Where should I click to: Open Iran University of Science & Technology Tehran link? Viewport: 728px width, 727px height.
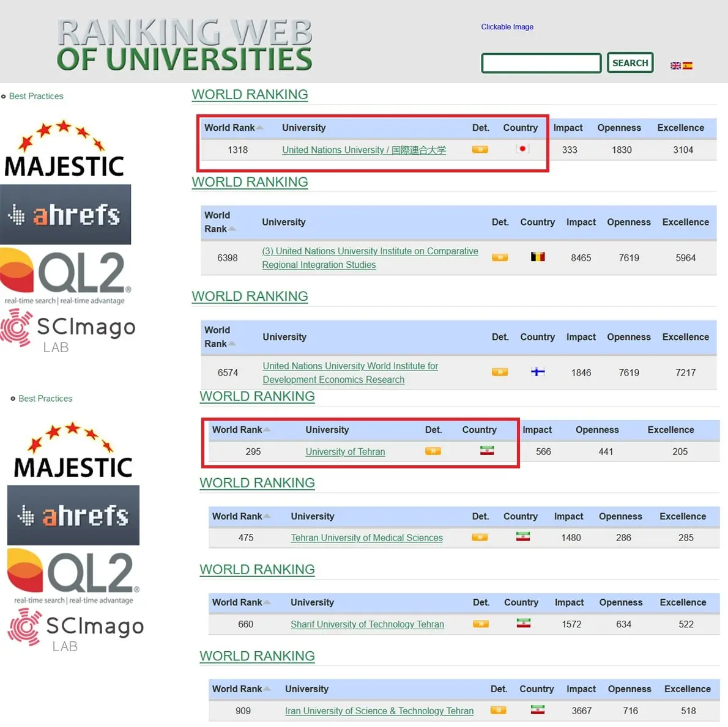point(379,710)
